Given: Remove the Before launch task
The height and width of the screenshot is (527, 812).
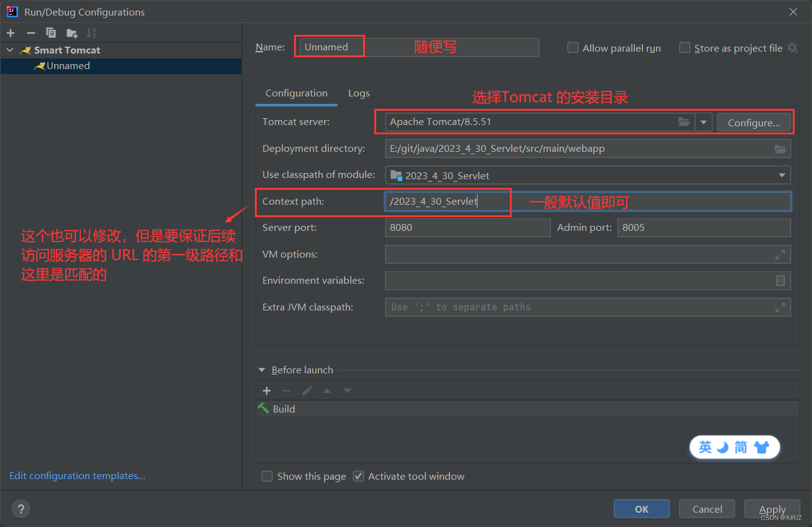Looking at the screenshot, I should pyautogui.click(x=287, y=391).
